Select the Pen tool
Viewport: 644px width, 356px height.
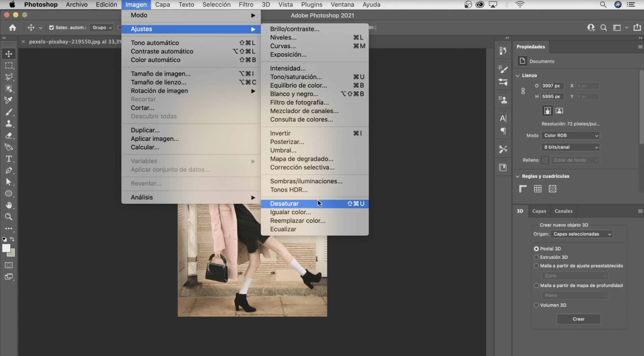9,170
